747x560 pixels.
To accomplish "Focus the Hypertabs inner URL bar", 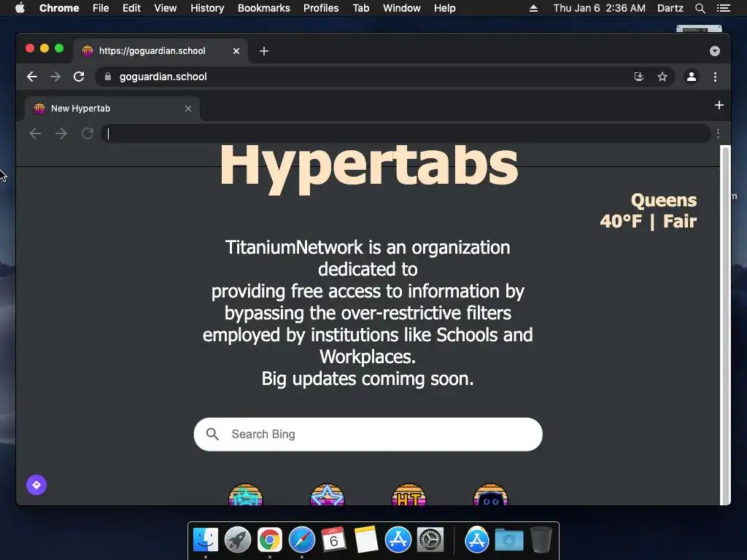I will coord(406,134).
